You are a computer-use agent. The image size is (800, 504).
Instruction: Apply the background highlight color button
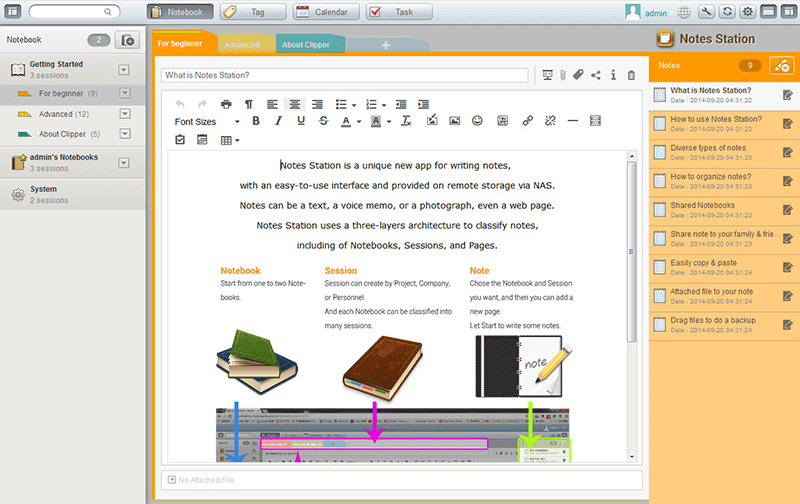376,121
